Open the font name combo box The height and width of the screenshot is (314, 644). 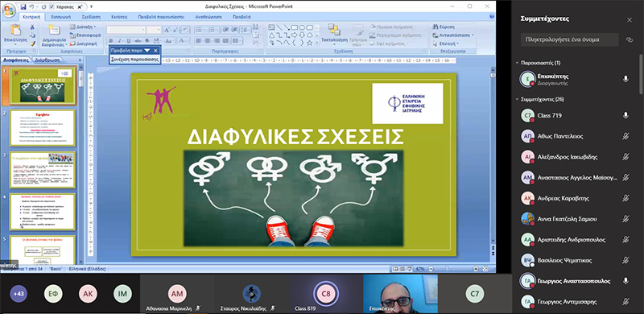pyautogui.click(x=126, y=30)
